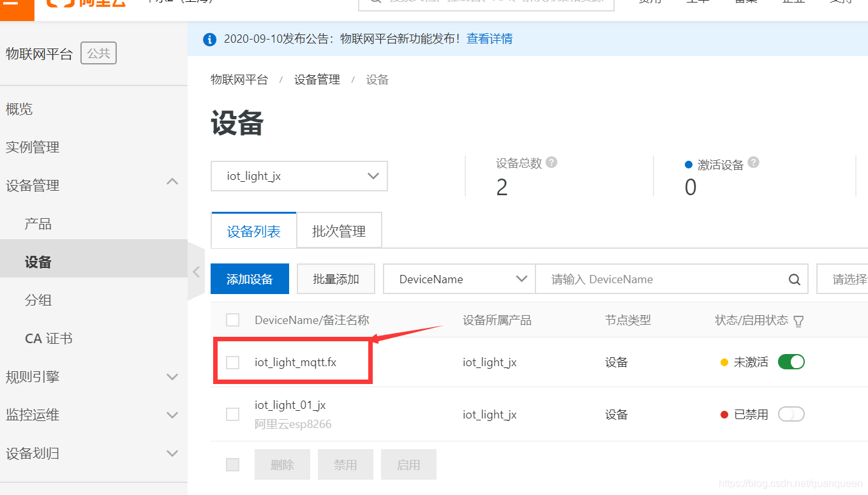Enable the iot_light_01_jx switch

(791, 415)
